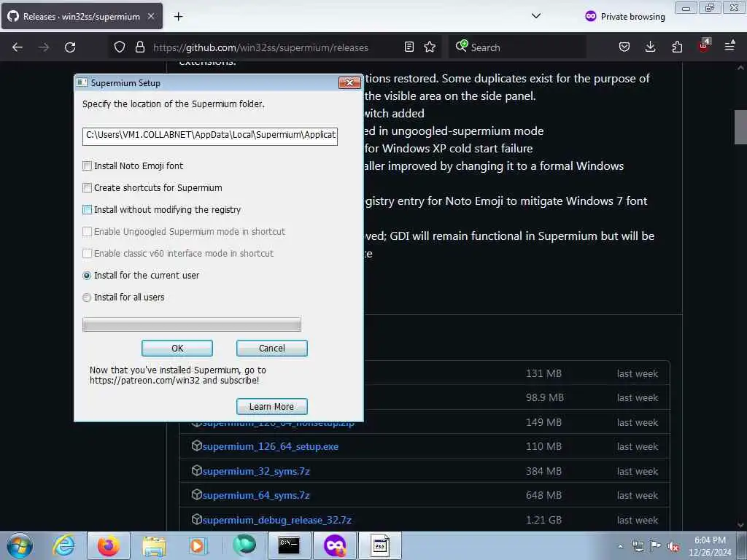Click package icon beside supermium_64_syms.7z
The width and height of the screenshot is (747, 560).
(x=197, y=495)
